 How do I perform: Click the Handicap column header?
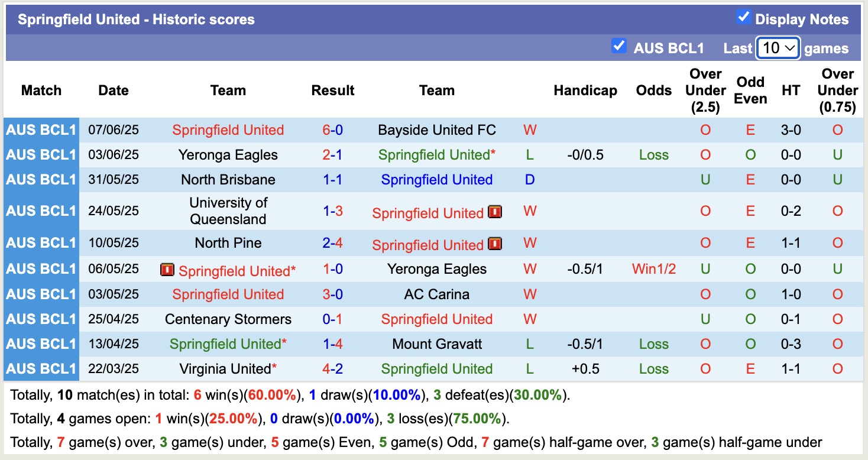[x=585, y=90]
